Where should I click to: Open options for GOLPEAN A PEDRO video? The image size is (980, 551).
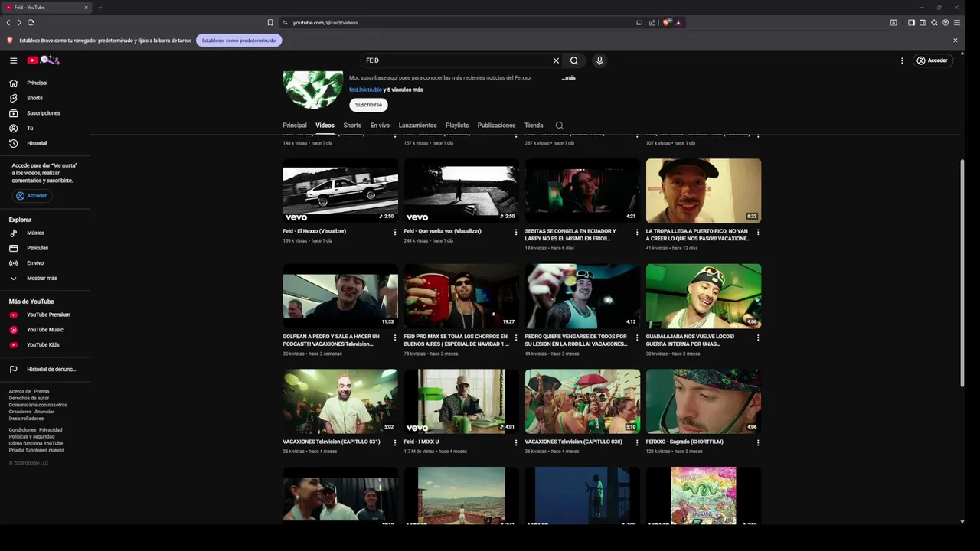click(x=395, y=337)
